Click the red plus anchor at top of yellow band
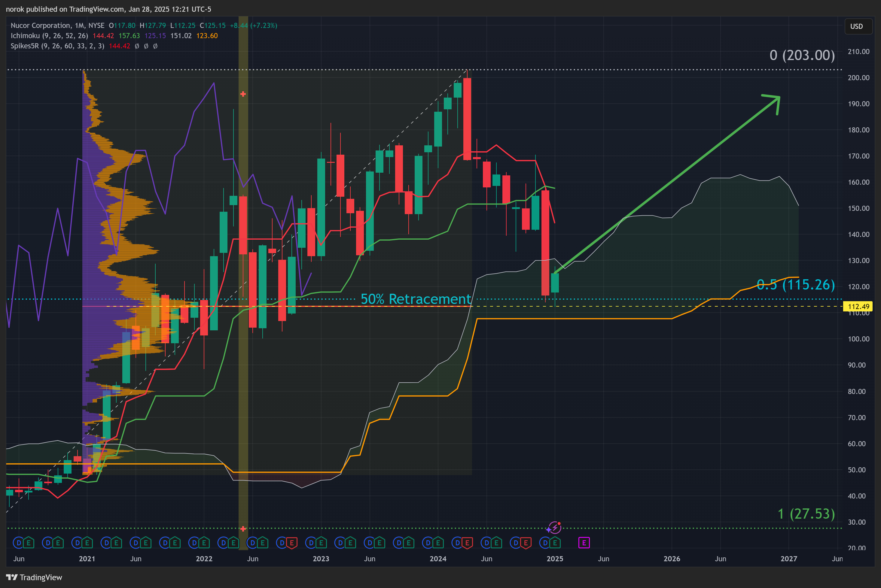The image size is (881, 588). click(243, 94)
